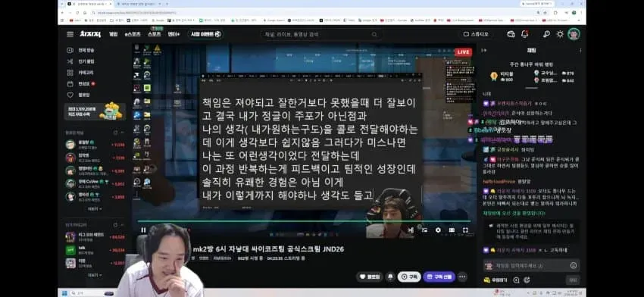Click the 구독 선물 gift subscription button
This screenshot has height=297, width=644.
439,277
